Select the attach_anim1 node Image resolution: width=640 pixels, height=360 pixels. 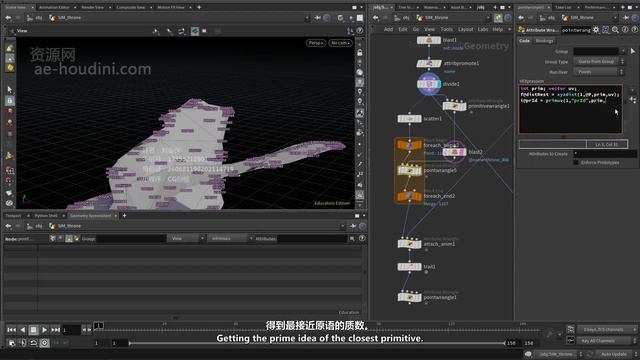pyautogui.click(x=409, y=244)
